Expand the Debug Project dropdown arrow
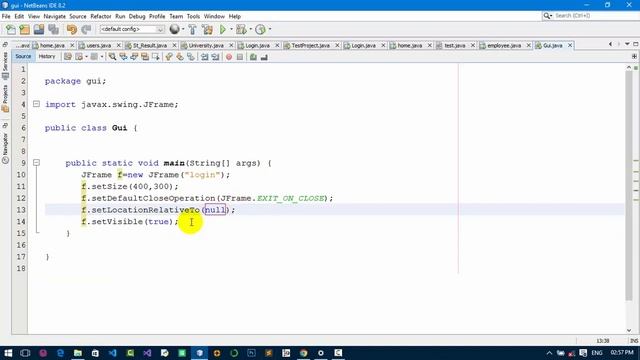 [251, 29]
